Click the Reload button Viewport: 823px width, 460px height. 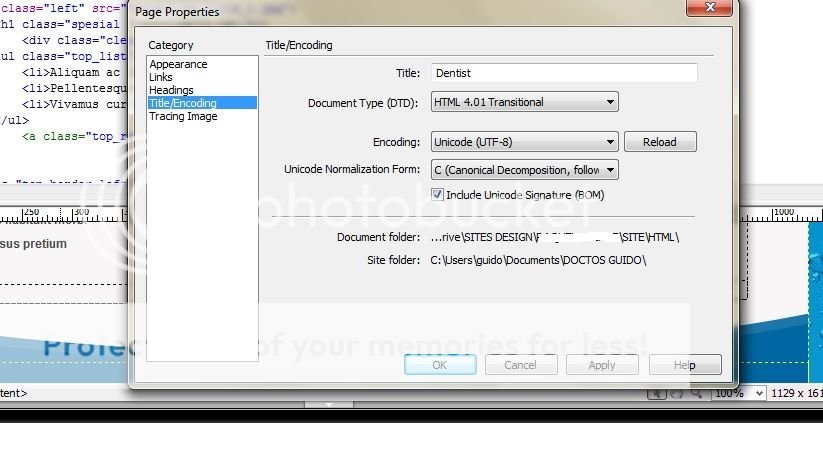[x=659, y=142]
